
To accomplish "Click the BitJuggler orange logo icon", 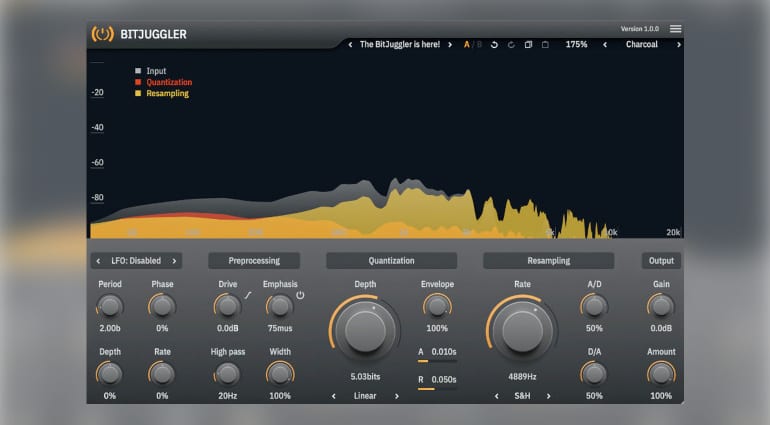I will pyautogui.click(x=102, y=34).
